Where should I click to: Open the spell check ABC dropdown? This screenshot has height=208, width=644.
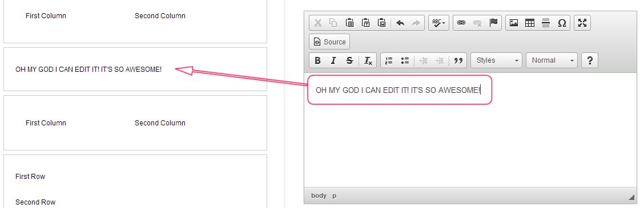pyautogui.click(x=438, y=23)
